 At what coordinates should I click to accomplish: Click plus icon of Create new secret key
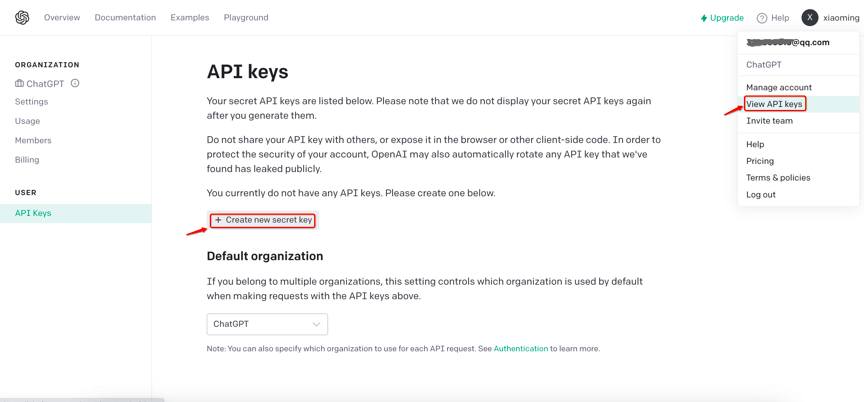coord(218,220)
